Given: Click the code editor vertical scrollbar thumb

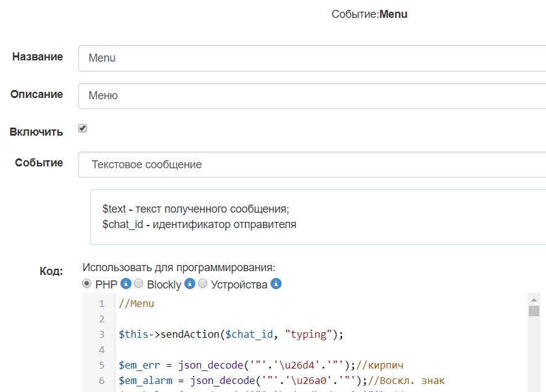Looking at the screenshot, I should click(x=534, y=311).
